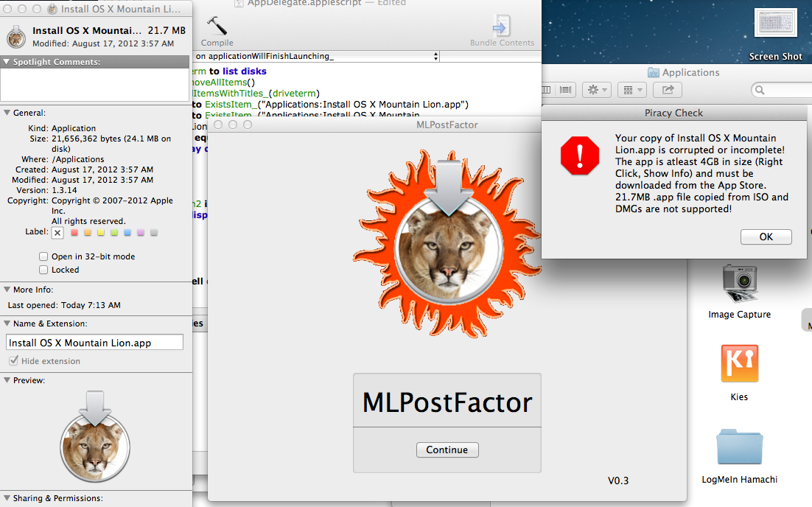Viewport: 812px width, 507px height.
Task: Click the Spotlight Comments text area
Action: (95, 85)
